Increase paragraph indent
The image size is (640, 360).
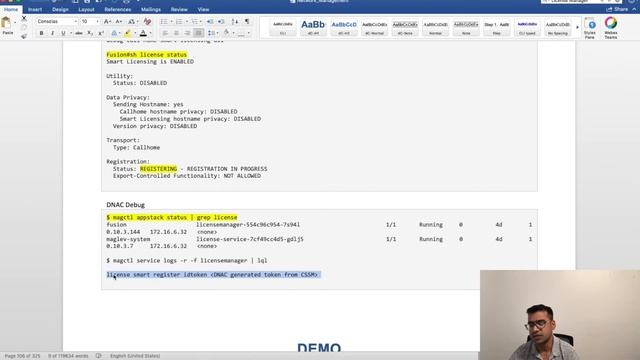[221, 21]
